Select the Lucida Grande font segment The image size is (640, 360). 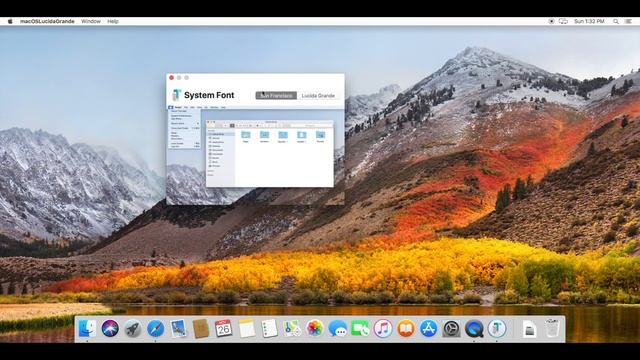(318, 96)
